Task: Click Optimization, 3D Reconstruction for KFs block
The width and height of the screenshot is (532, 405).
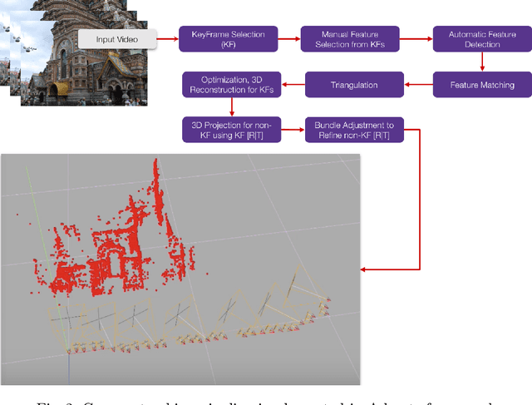Action: click(232, 85)
